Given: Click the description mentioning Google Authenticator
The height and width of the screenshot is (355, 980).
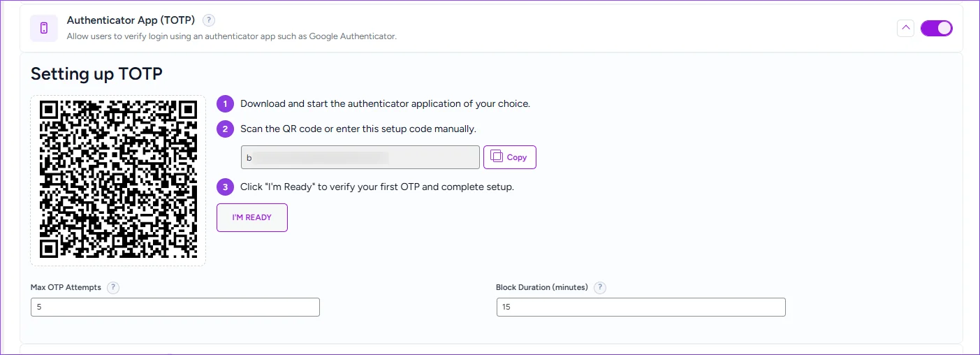Looking at the screenshot, I should 232,36.
